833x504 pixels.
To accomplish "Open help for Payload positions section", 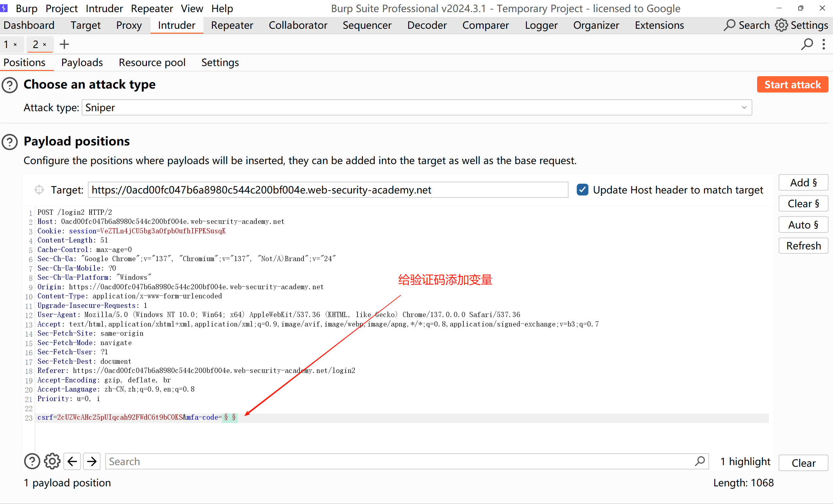I will tap(10, 142).
